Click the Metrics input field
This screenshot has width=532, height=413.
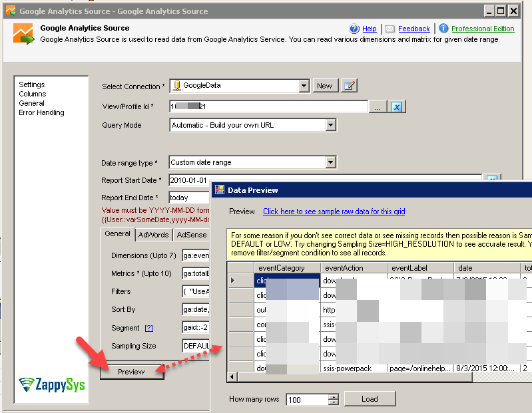[x=196, y=273]
